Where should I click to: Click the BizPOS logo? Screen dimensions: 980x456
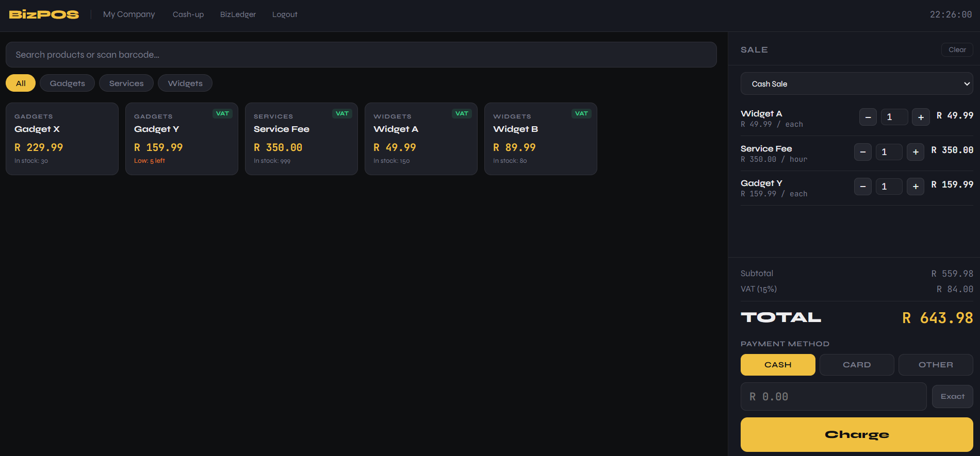[x=44, y=14]
